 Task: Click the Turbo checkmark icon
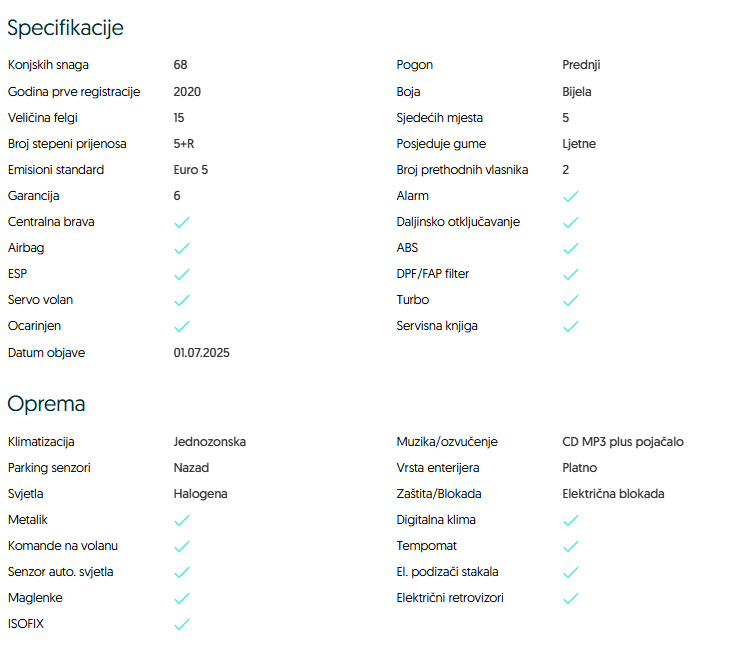pos(570,300)
